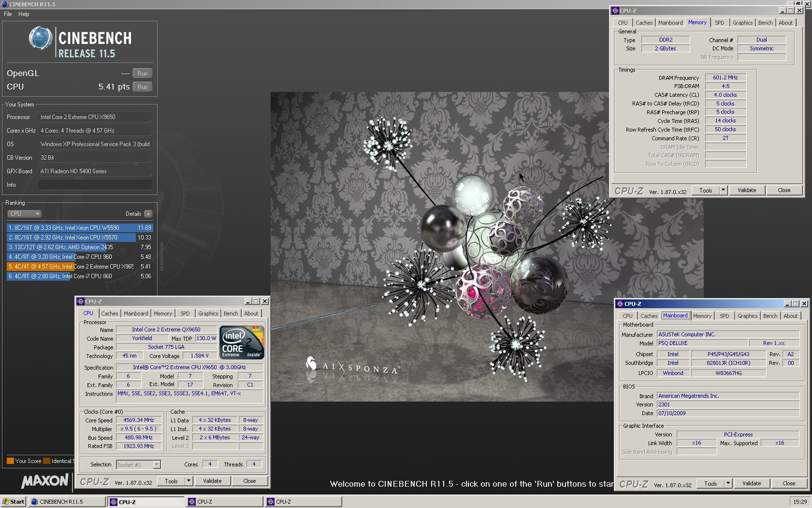
Task: Click the Cinebench globe logo icon
Action: click(40, 38)
